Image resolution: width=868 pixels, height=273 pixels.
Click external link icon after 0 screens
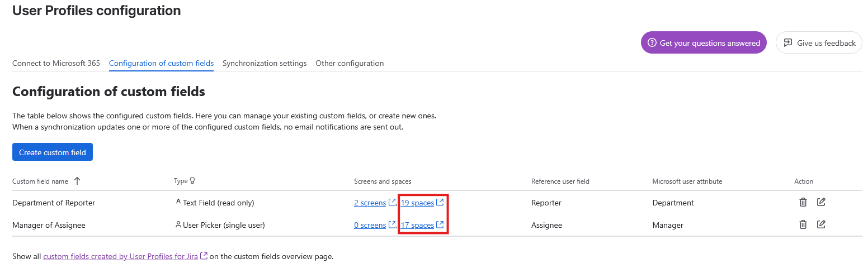point(391,224)
